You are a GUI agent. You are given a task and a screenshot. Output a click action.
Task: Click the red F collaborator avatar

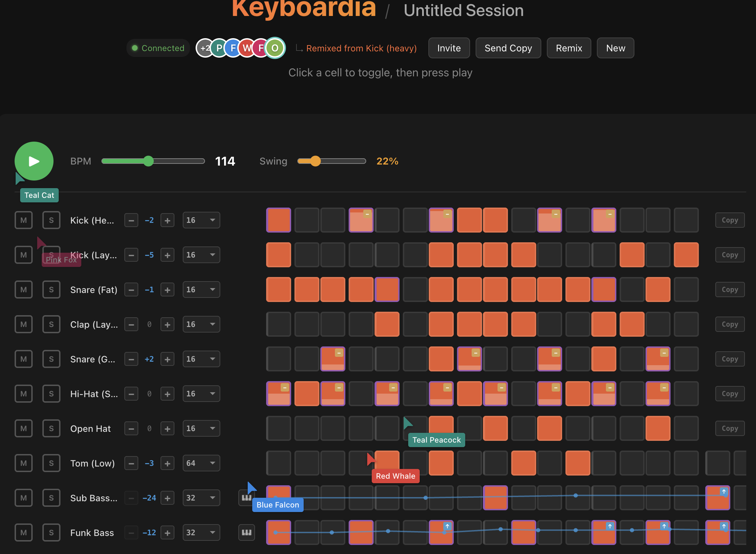point(261,48)
